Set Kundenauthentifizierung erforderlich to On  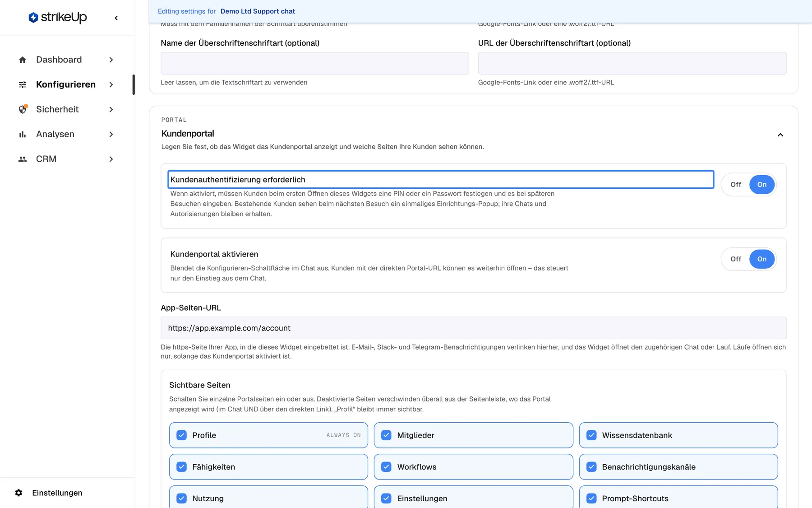[x=761, y=184]
